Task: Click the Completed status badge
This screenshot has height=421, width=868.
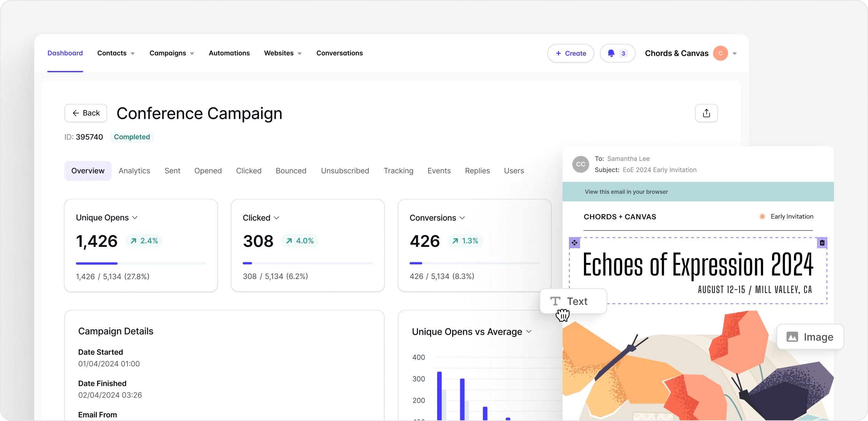Action: [x=132, y=137]
